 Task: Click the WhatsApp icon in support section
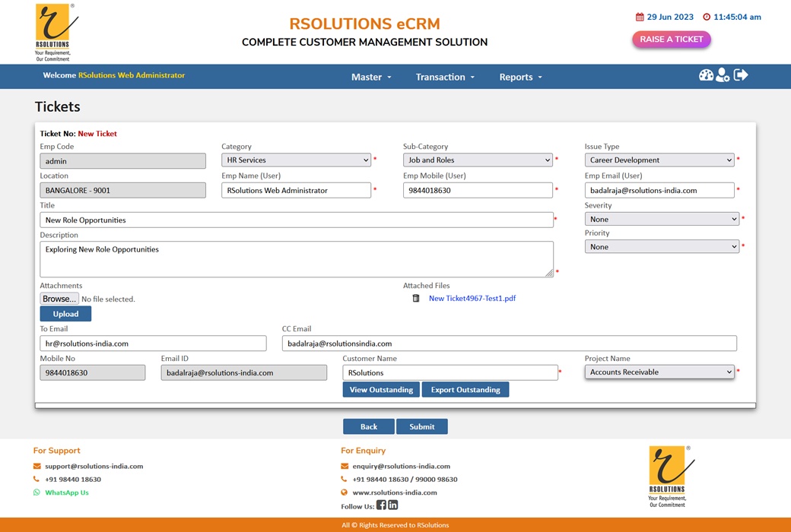(37, 492)
